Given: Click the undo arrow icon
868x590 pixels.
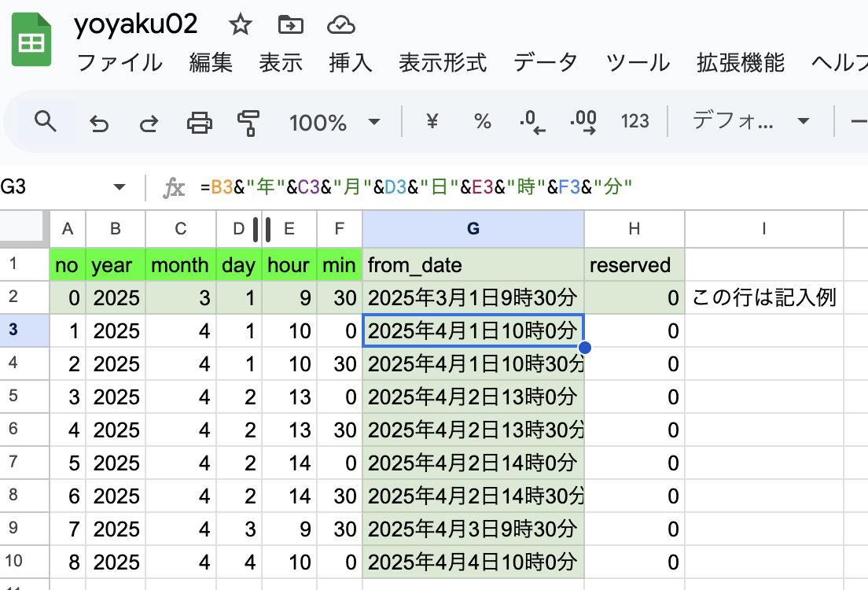Looking at the screenshot, I should 99,123.
